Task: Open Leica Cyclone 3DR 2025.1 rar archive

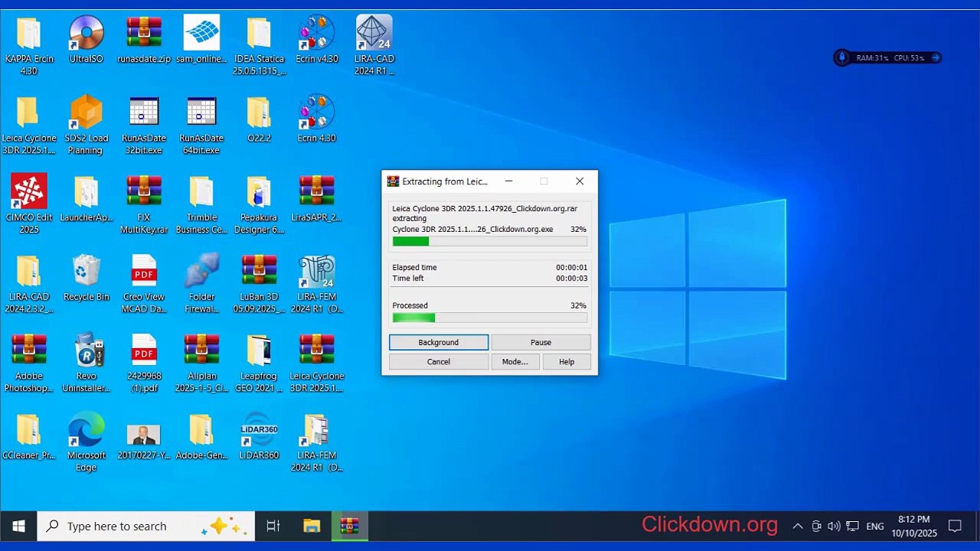Action: click(317, 363)
